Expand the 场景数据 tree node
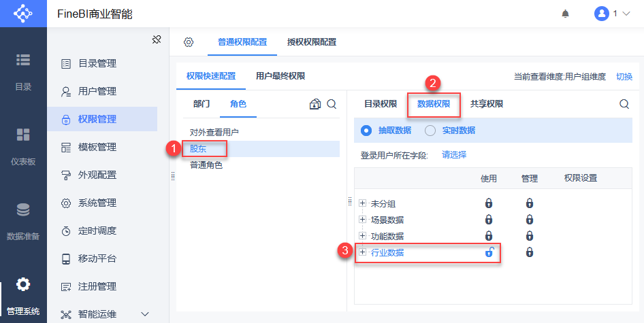644x323 pixels. pyautogui.click(x=363, y=220)
